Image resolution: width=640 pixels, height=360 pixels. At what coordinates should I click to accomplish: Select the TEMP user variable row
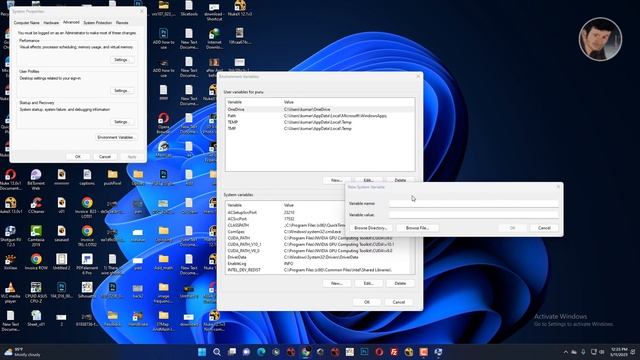point(320,122)
